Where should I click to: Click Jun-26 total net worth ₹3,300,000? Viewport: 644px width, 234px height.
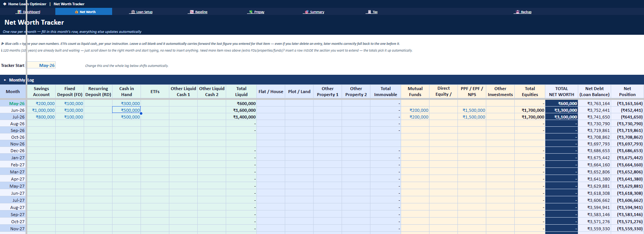click(561, 110)
